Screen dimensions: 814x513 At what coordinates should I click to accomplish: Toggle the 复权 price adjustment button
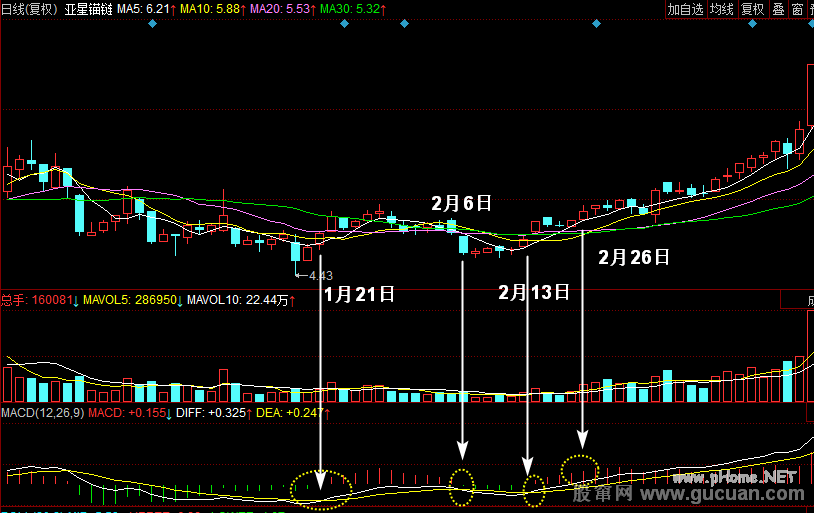752,9
